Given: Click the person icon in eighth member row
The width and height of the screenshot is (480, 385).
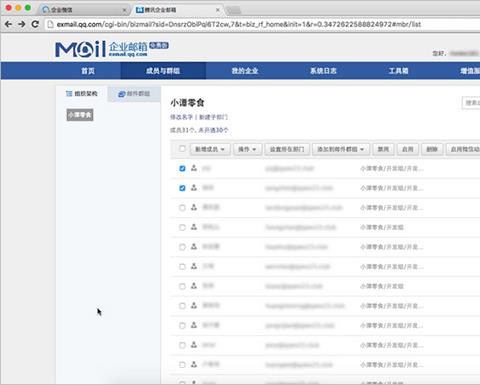Looking at the screenshot, I should 194,306.
